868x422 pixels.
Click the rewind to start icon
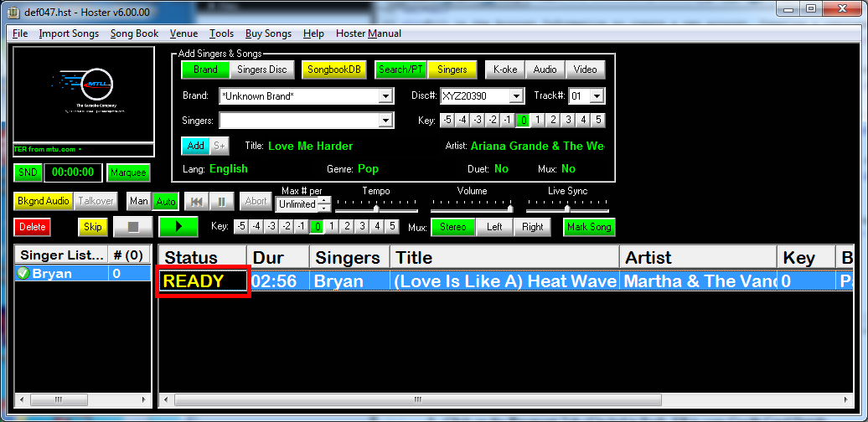[197, 201]
